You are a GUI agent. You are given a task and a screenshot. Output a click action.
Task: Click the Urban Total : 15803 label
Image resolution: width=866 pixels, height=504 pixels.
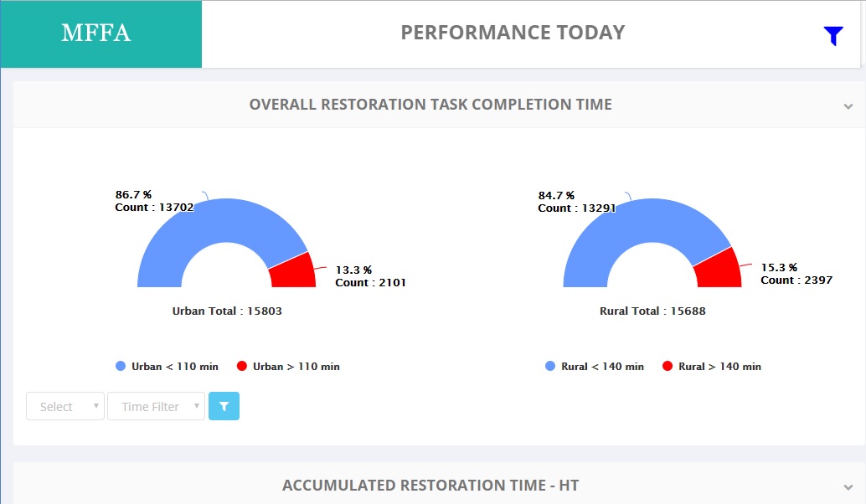(x=227, y=311)
